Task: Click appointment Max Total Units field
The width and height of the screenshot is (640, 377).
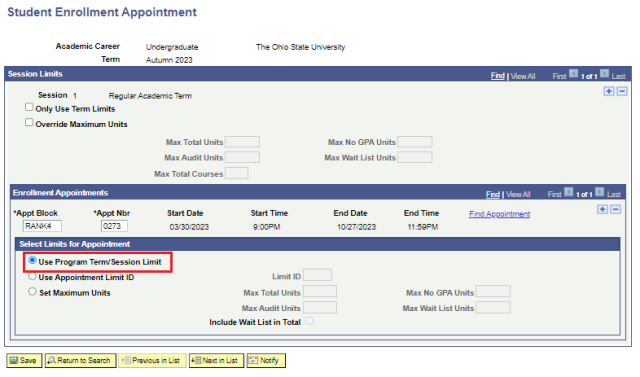Action: [x=320, y=291]
